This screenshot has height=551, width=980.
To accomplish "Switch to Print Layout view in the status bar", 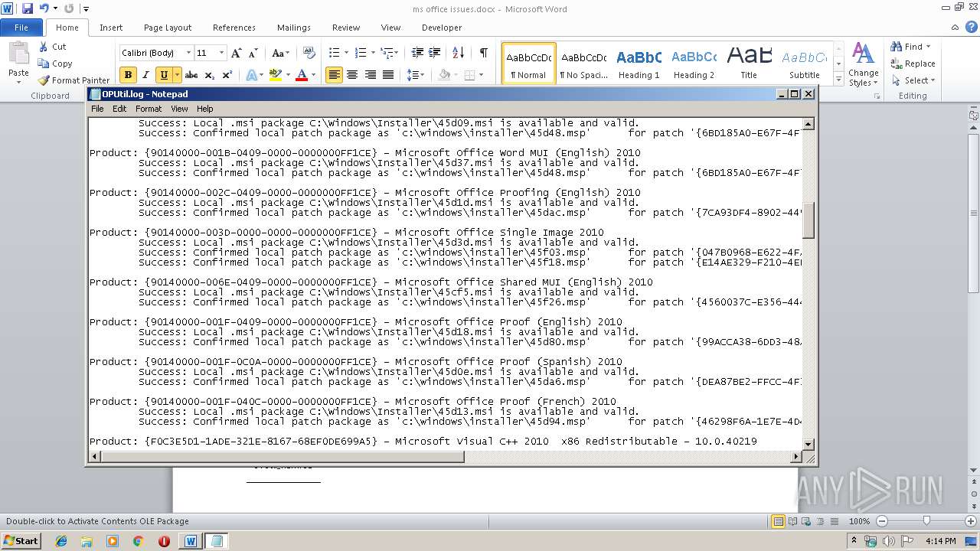I will click(778, 521).
